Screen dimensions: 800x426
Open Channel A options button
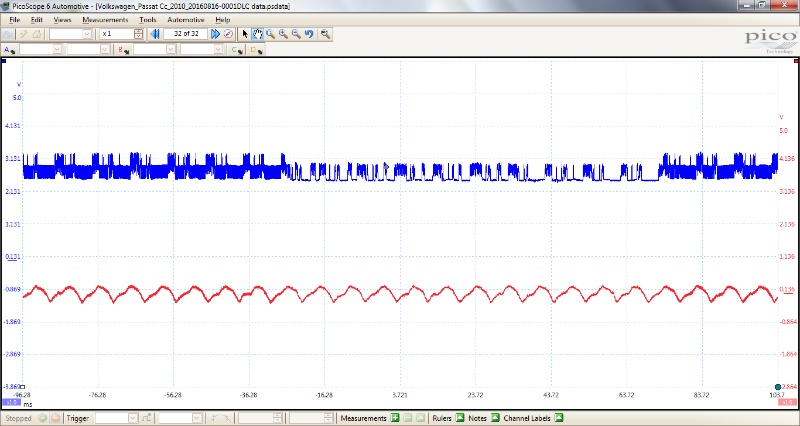pyautogui.click(x=9, y=50)
